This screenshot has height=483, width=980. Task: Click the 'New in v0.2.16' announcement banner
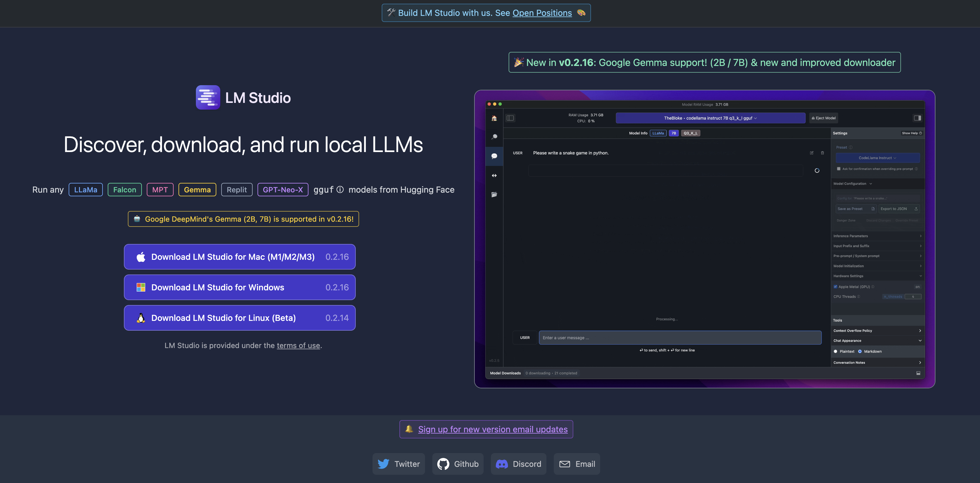(x=704, y=62)
